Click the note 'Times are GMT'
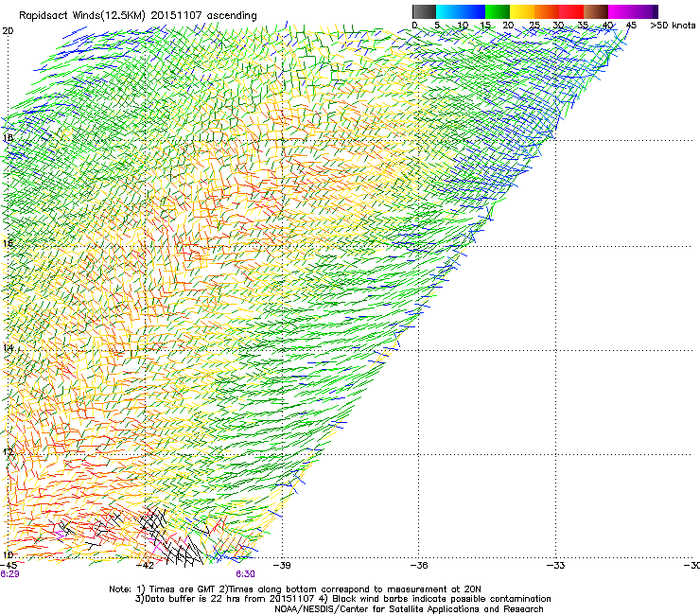The height and width of the screenshot is (615, 700). pos(184,589)
